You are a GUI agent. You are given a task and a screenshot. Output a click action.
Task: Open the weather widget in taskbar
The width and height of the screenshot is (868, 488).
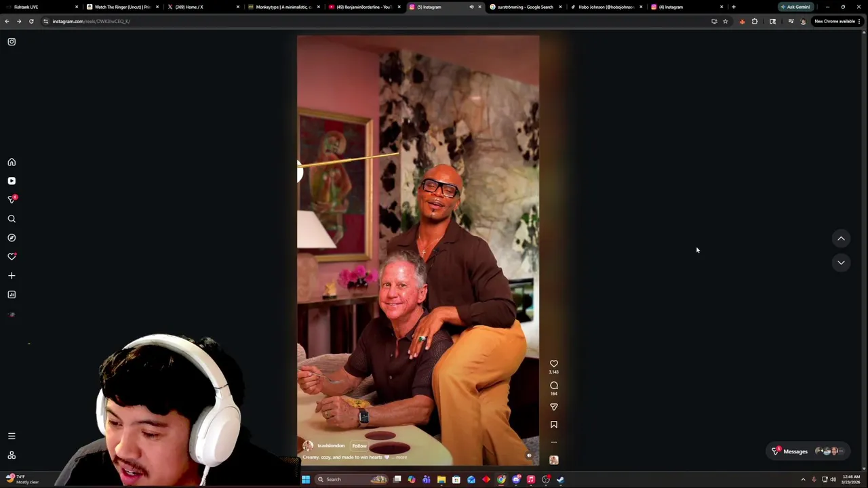coord(22,479)
